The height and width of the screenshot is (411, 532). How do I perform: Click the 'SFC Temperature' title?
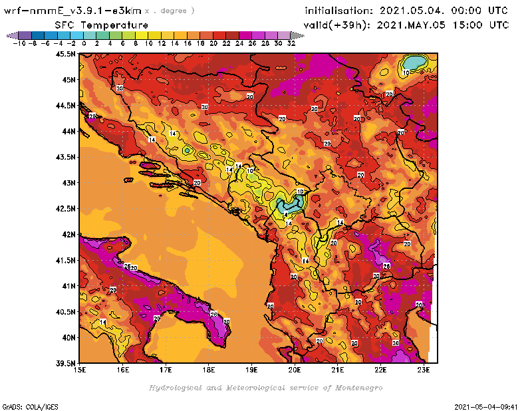pos(102,25)
